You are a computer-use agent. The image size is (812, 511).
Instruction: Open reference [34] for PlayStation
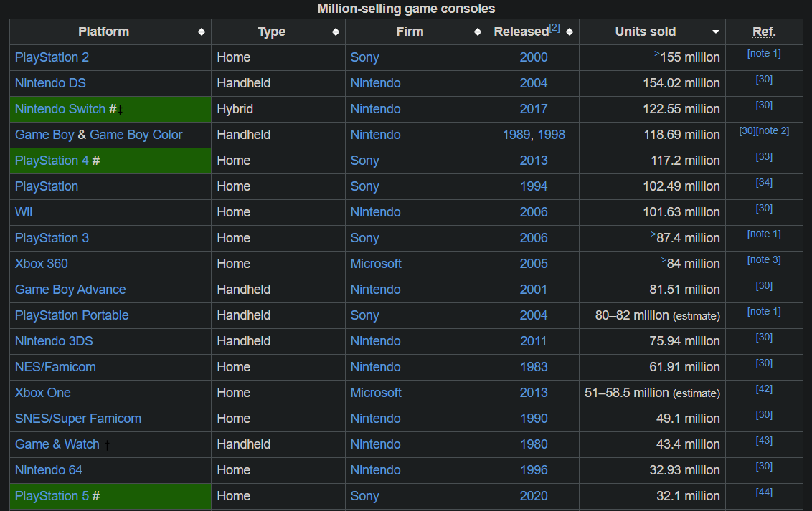(764, 183)
